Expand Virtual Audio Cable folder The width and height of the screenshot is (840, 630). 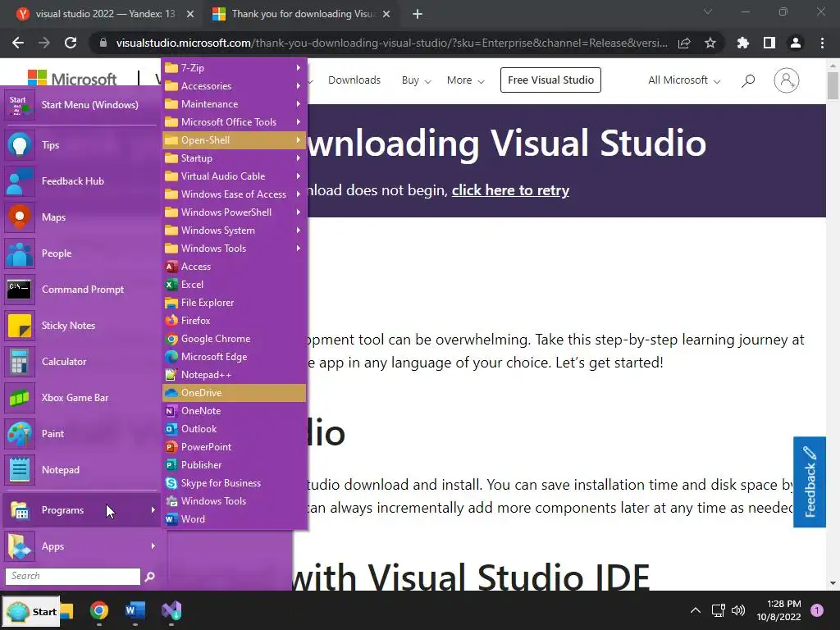click(234, 176)
